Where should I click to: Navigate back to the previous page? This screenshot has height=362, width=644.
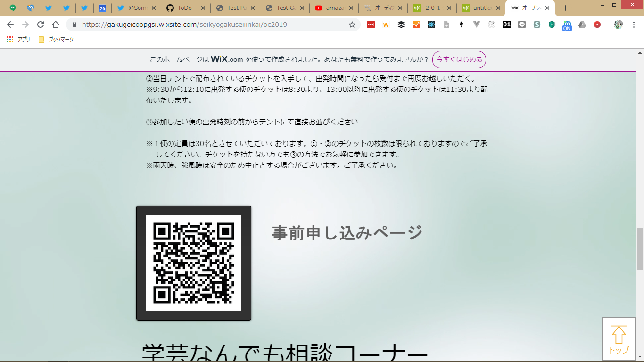tap(10, 25)
